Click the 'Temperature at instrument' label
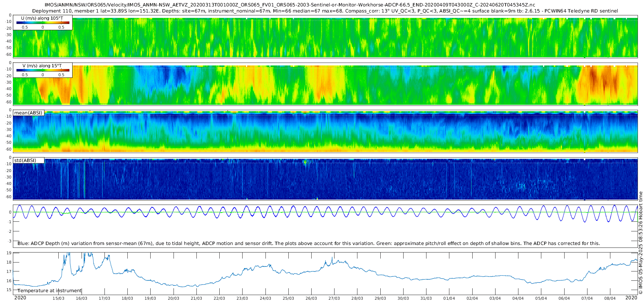The height and width of the screenshot is (304, 644). pyautogui.click(x=50, y=290)
